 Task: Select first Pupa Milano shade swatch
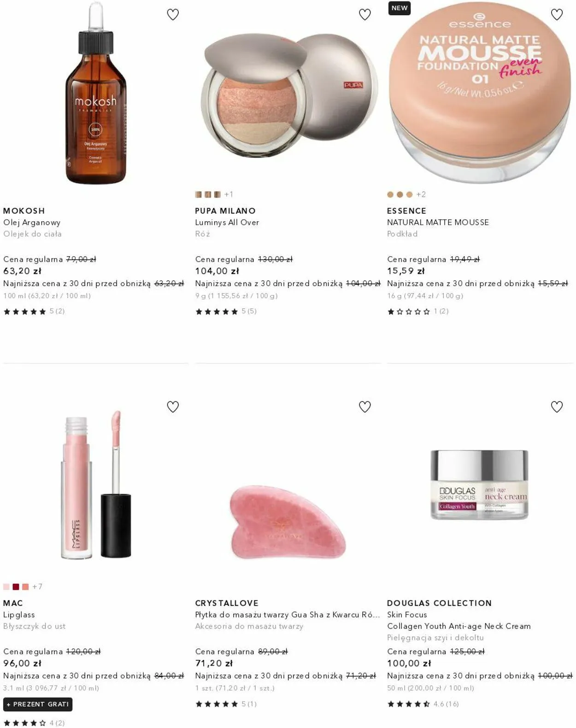coord(198,194)
